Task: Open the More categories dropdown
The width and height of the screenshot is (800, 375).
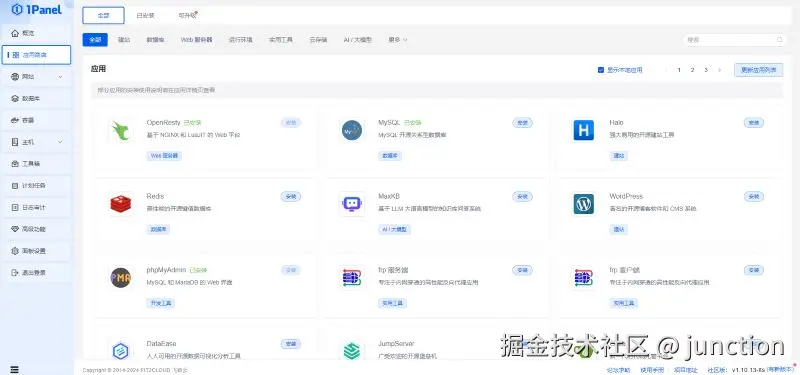Action: coord(398,39)
